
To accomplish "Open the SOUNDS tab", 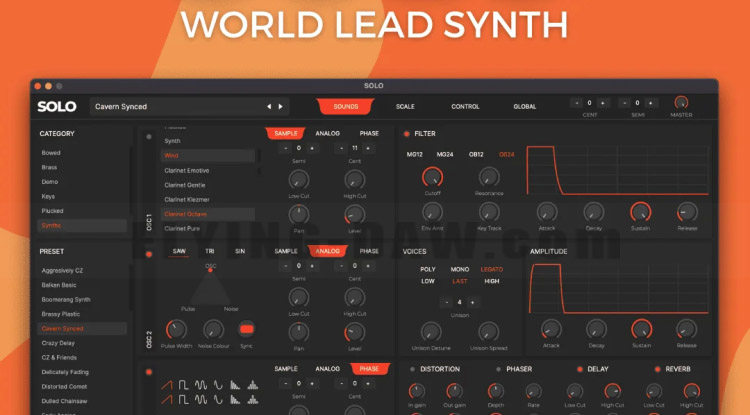I will (x=345, y=107).
